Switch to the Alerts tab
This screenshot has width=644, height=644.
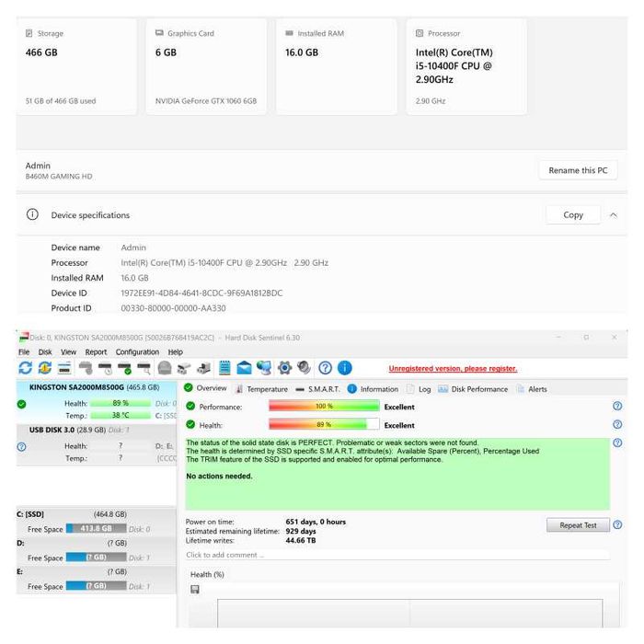point(532,389)
